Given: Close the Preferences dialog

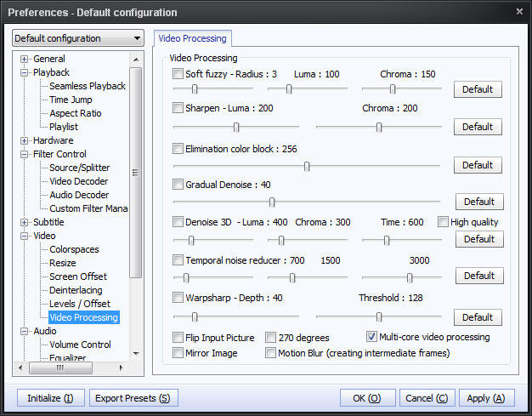Looking at the screenshot, I should click(x=519, y=12).
